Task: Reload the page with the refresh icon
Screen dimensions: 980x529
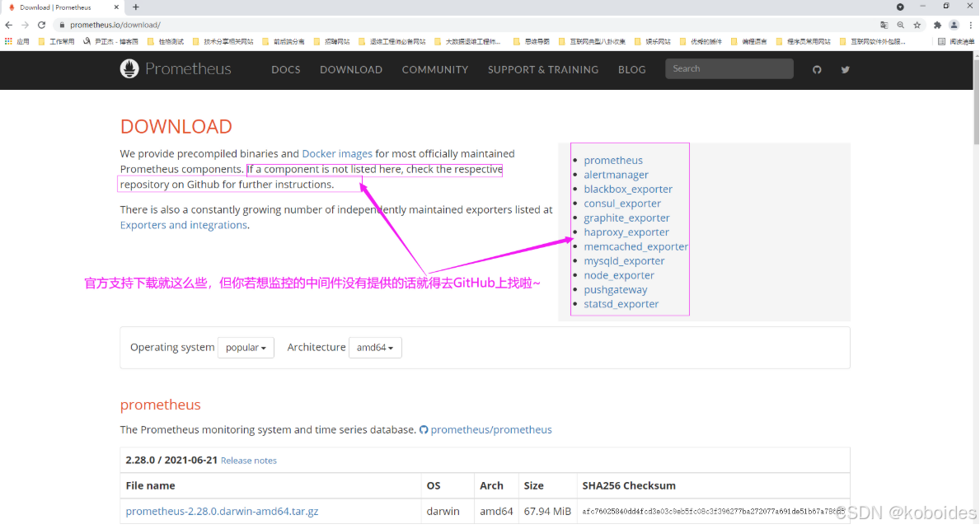Action: pos(42,25)
